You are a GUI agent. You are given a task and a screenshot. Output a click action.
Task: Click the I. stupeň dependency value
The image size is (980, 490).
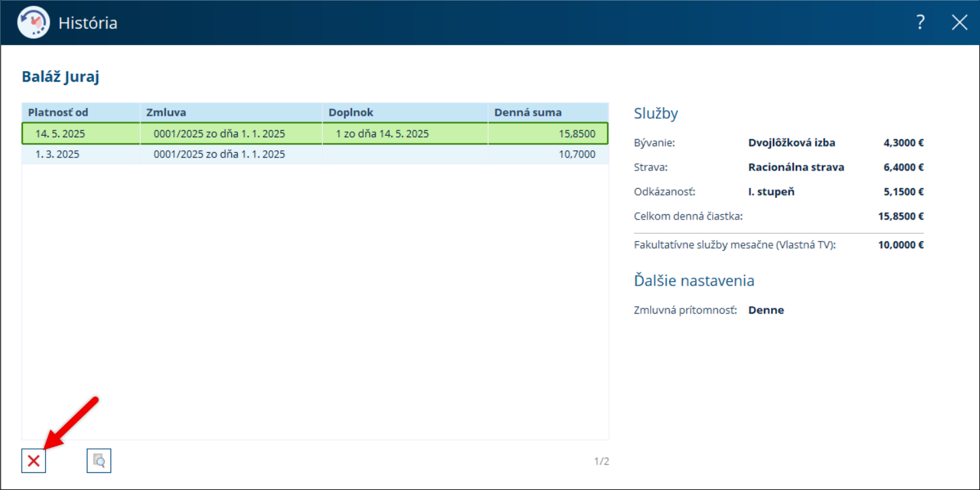(772, 191)
